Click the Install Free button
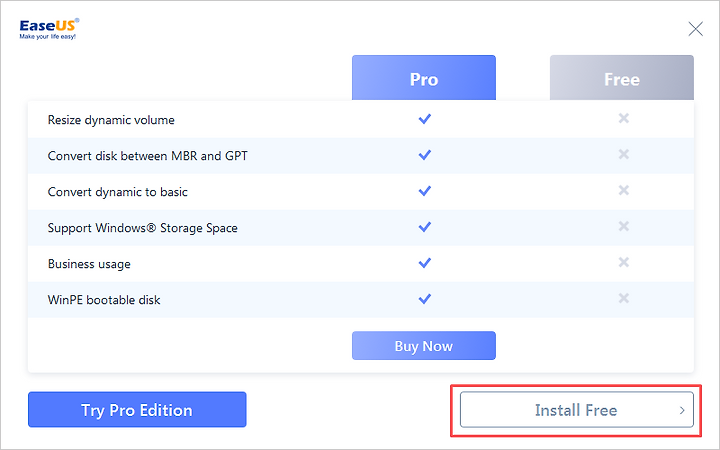The image size is (720, 450). pos(577,410)
